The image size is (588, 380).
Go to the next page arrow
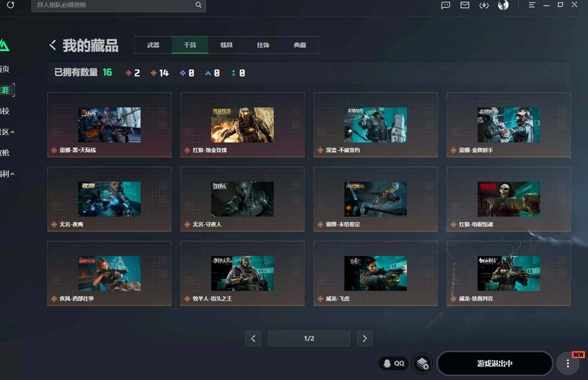pyautogui.click(x=365, y=339)
